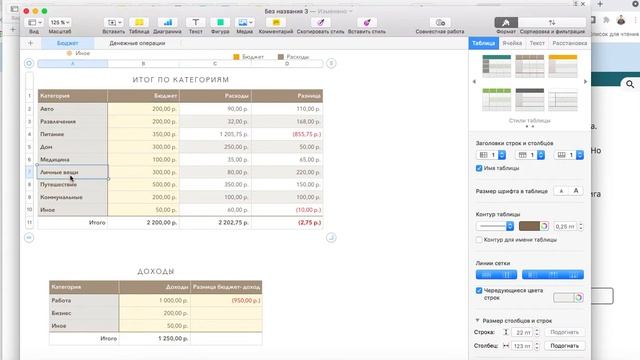
Task: Click the Комментарий comment toolbar icon
Action: 276,22
